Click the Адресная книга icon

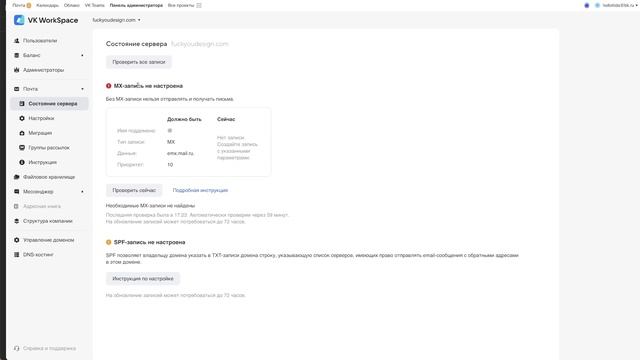tap(16, 206)
